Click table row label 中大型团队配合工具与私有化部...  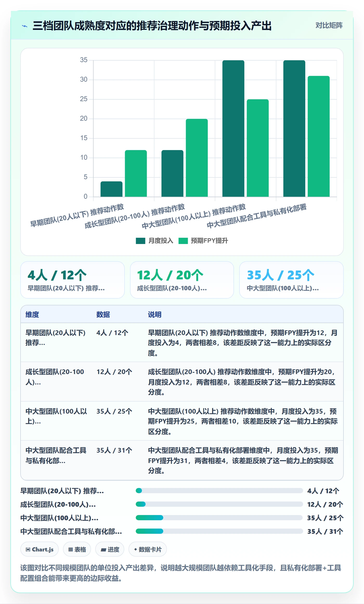tap(56, 455)
